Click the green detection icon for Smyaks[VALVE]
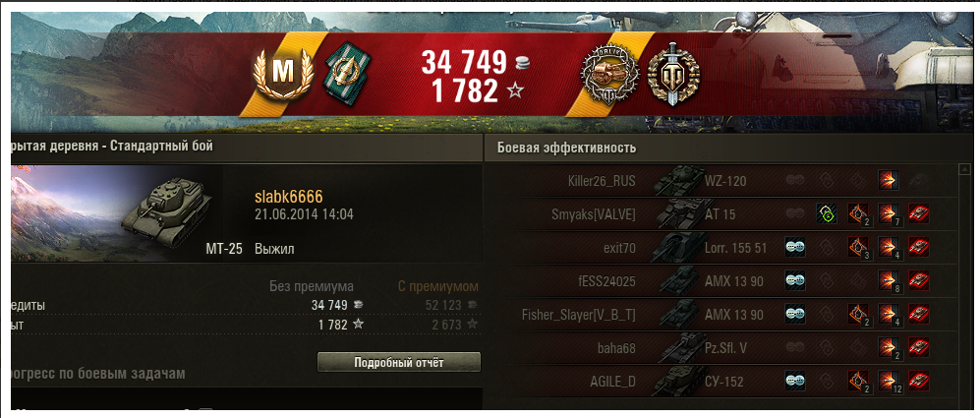This screenshot has width=980, height=418. point(827,214)
